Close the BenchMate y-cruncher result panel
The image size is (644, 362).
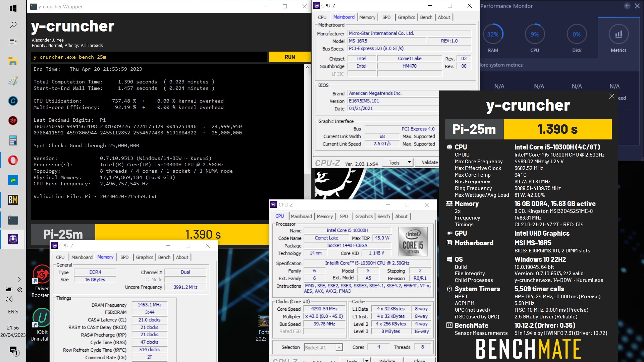point(612,97)
